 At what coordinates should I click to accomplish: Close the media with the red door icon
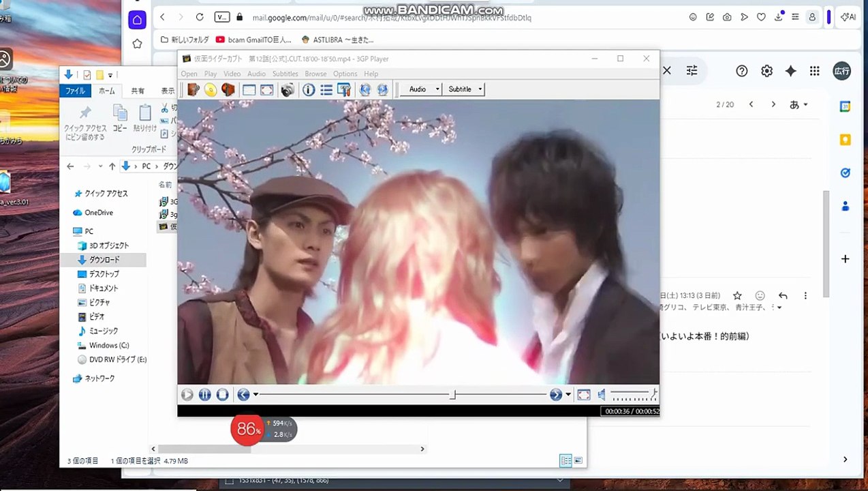pyautogui.click(x=228, y=89)
